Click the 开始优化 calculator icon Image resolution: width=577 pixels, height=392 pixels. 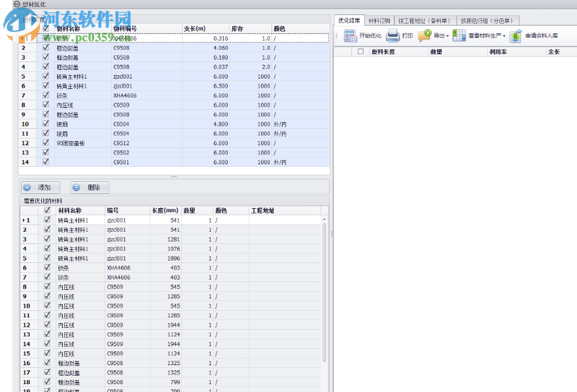tap(349, 35)
